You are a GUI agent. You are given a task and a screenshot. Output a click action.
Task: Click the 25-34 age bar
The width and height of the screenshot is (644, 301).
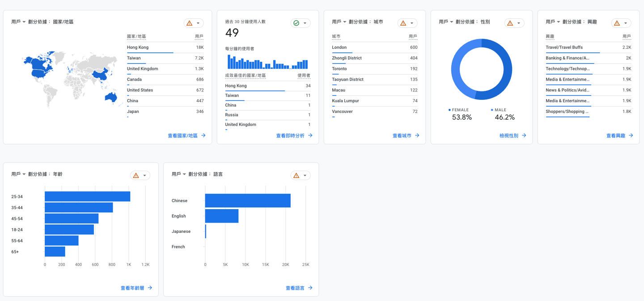87,197
